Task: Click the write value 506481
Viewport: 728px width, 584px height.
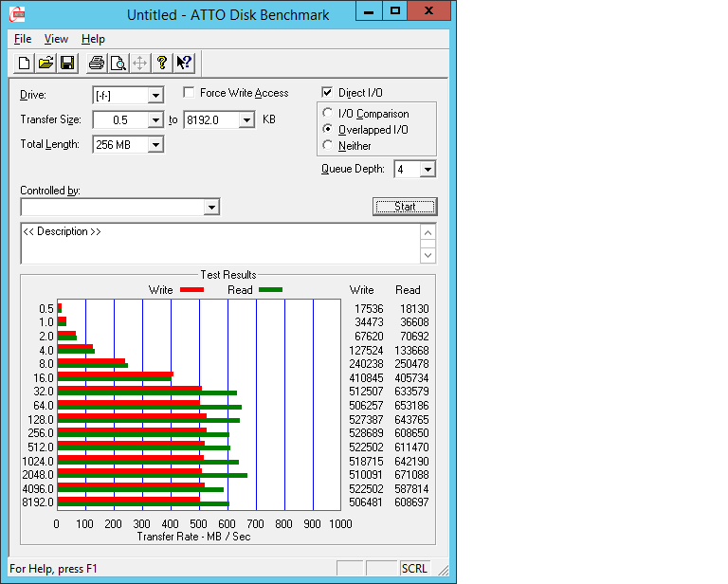Action: point(366,502)
